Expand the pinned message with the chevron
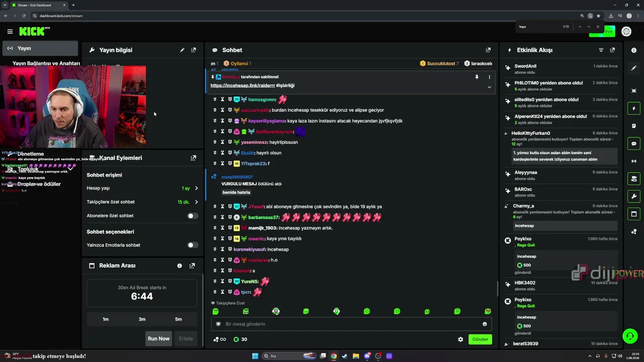This screenshot has height=362, width=644. click(x=489, y=87)
